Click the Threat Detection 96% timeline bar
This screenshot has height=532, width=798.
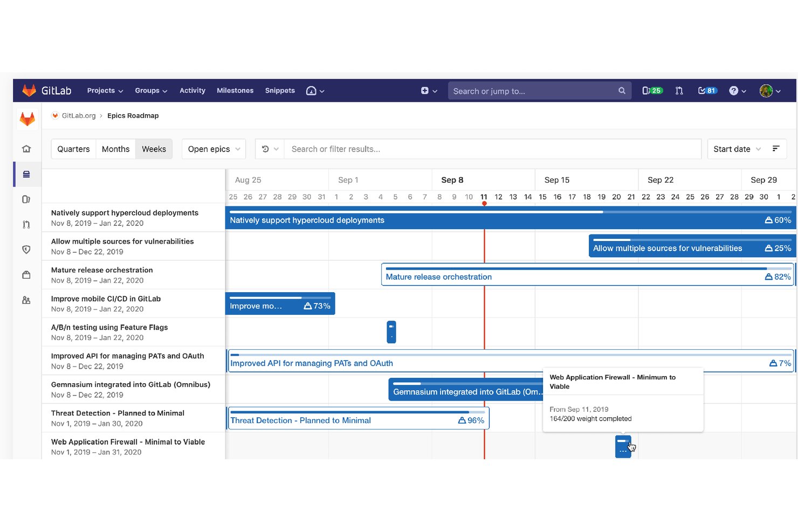point(359,418)
